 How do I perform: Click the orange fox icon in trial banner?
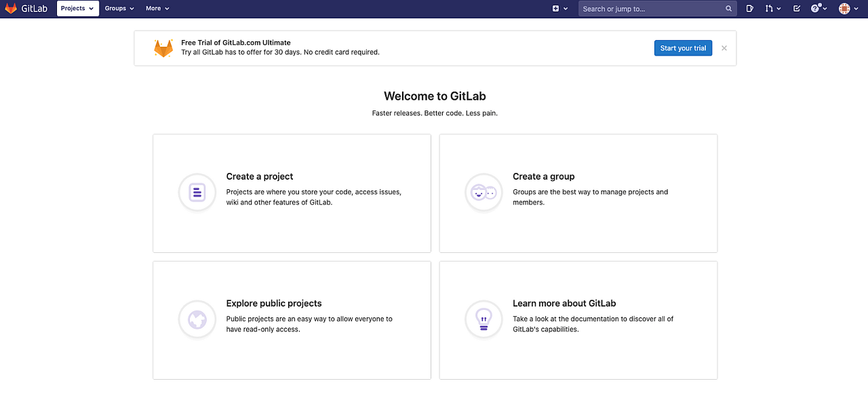(163, 48)
